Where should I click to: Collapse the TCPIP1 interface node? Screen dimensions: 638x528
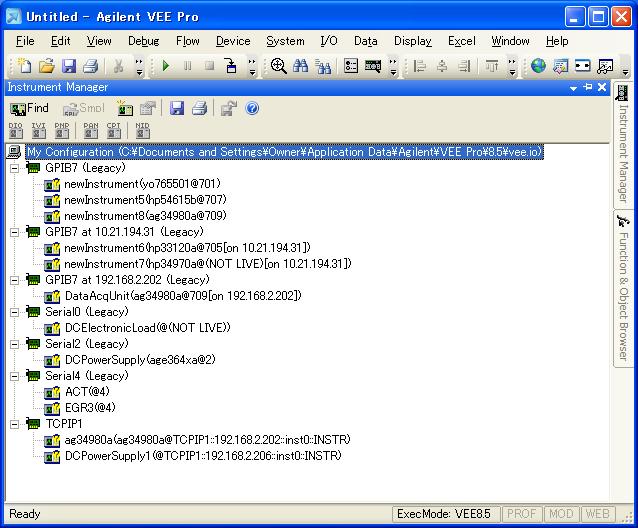click(x=13, y=424)
